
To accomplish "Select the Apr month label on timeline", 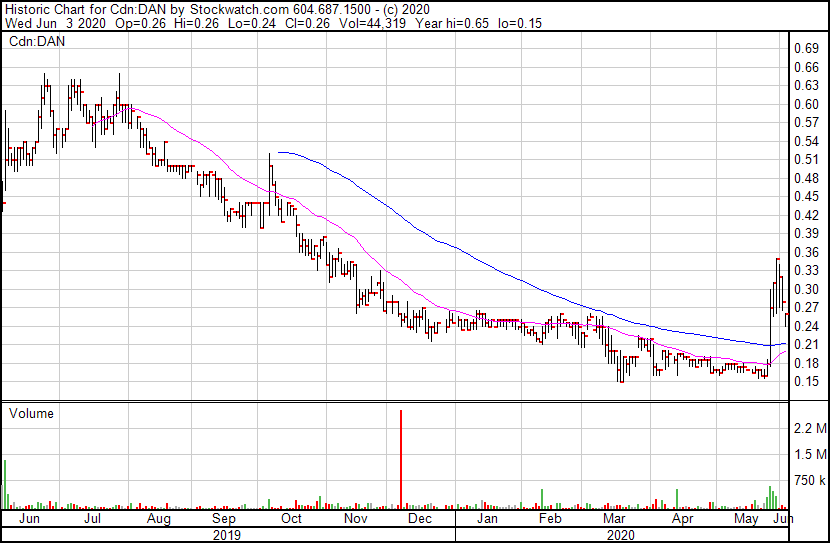I will click(x=683, y=520).
